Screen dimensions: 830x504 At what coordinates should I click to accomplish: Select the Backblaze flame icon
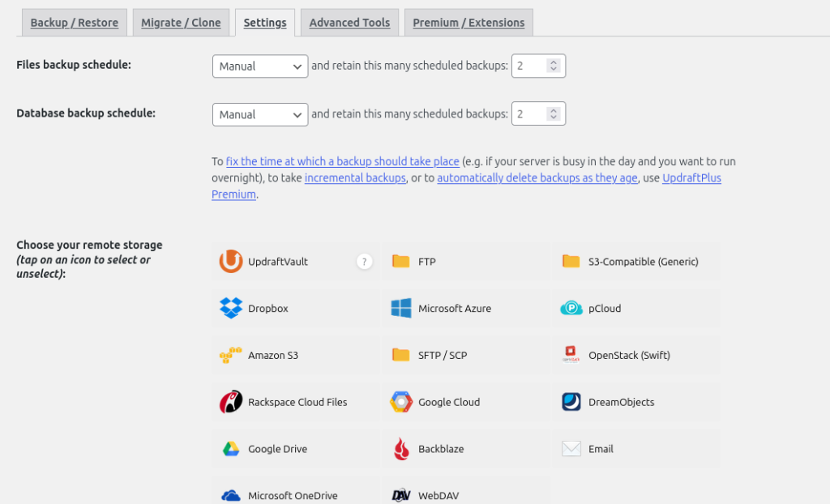tap(401, 449)
